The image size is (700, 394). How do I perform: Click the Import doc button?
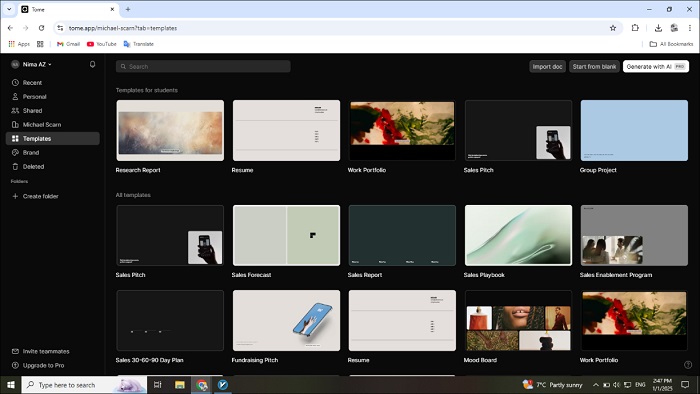(547, 66)
